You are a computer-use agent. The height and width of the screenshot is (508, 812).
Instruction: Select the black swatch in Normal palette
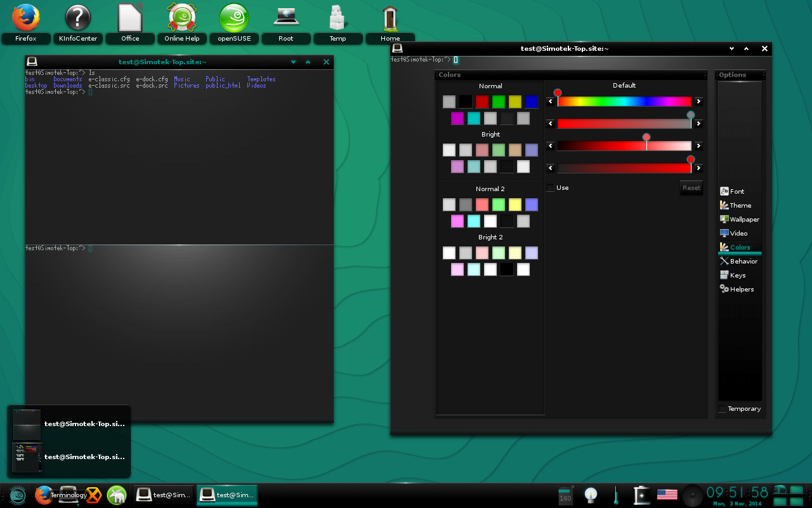click(466, 101)
